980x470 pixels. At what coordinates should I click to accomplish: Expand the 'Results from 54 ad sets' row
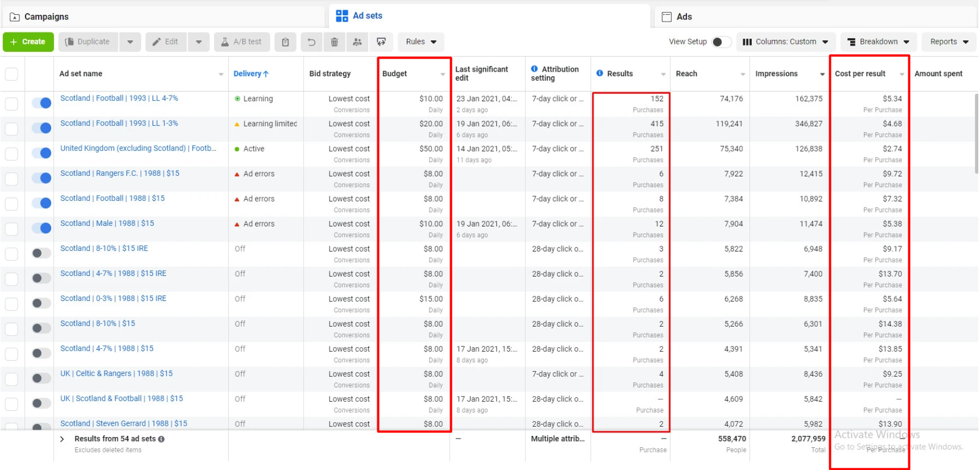pos(62,439)
